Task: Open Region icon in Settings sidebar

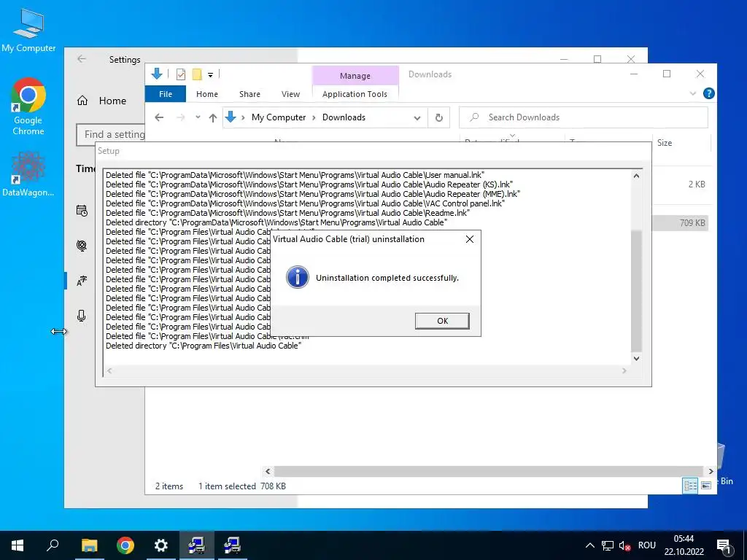Action: coord(82,245)
